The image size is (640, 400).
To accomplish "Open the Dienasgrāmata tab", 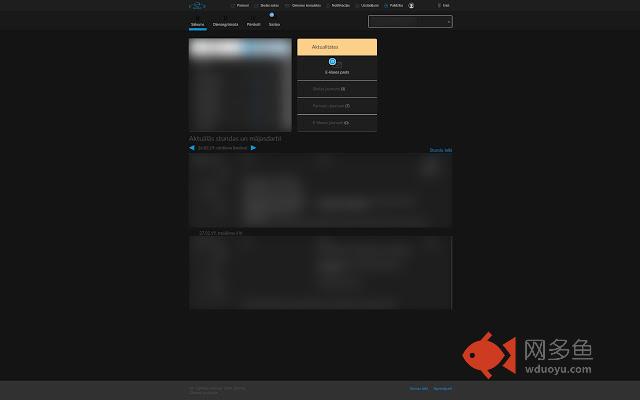I will tap(225, 24).
